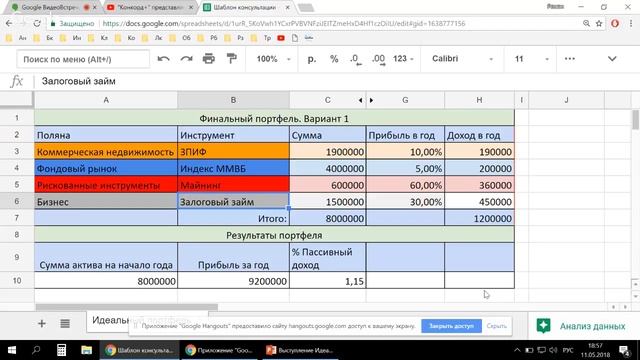Click cell with value 9200000
This screenshot has height=360, width=640.
coord(233,281)
